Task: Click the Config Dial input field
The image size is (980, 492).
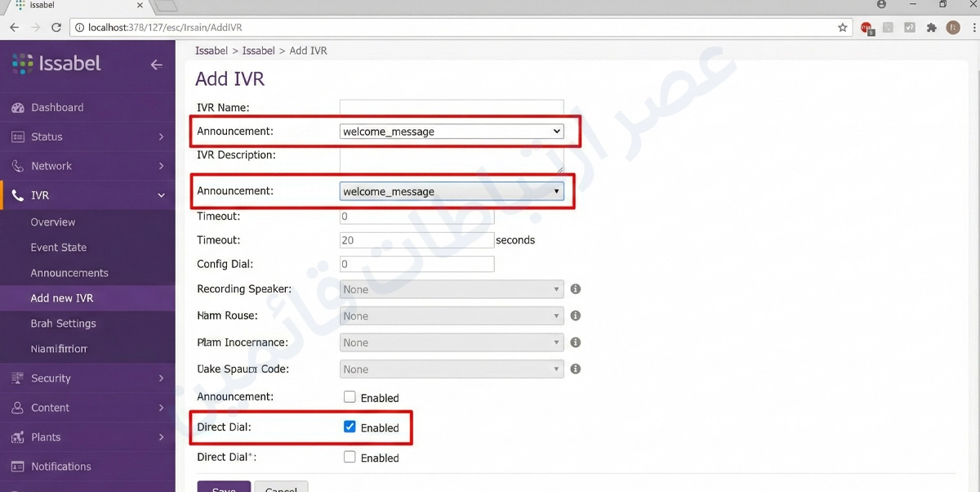Action: coord(416,264)
